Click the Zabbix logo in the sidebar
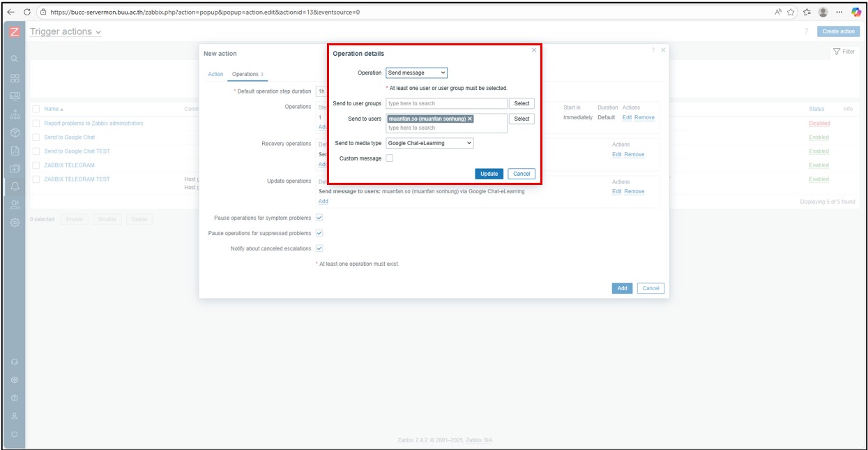Screen dimensions: 868x450 [15, 32]
